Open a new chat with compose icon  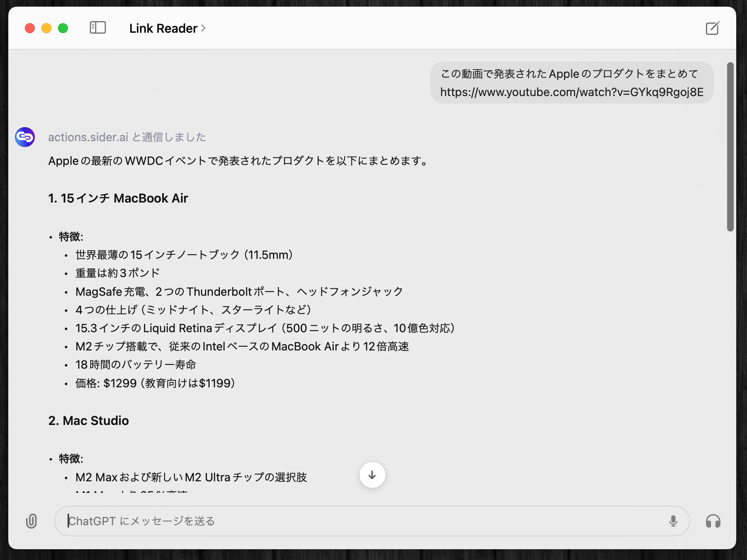tap(712, 28)
